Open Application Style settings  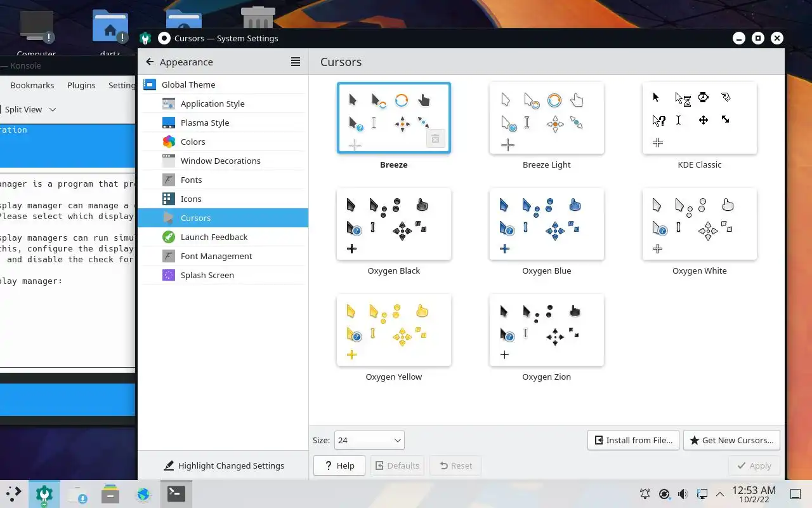[223, 104]
